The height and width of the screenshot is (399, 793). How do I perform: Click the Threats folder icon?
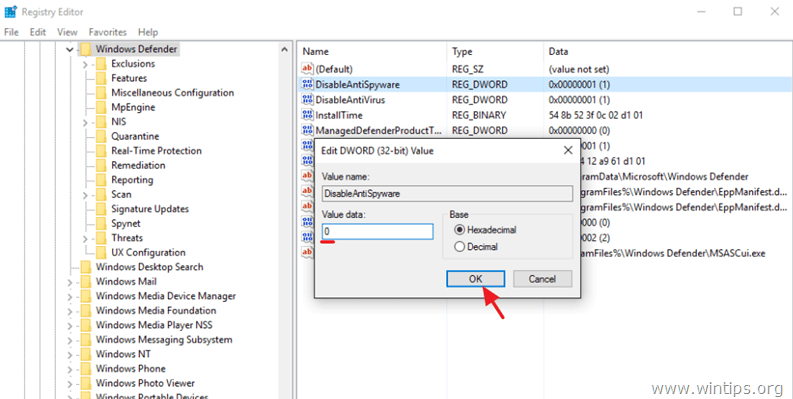pyautogui.click(x=101, y=238)
